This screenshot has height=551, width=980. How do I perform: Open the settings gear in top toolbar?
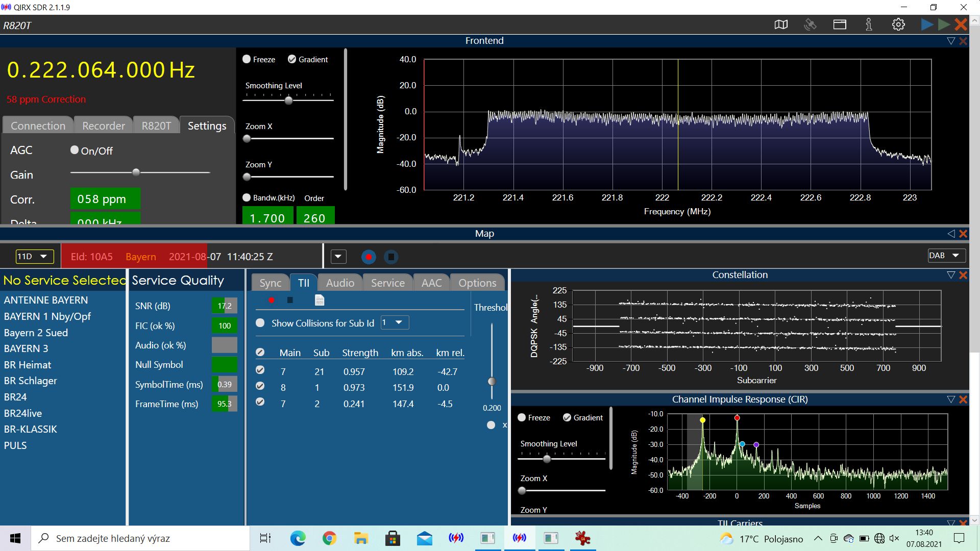[x=898, y=24]
